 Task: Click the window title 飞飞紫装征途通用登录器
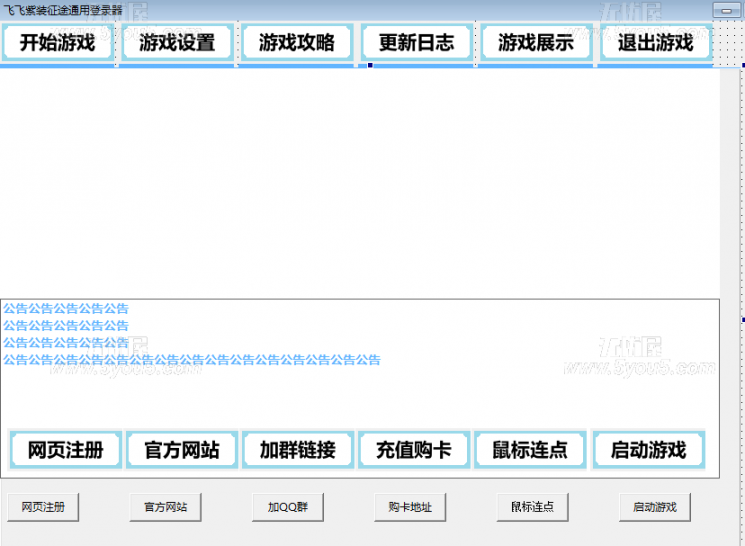coord(63,10)
